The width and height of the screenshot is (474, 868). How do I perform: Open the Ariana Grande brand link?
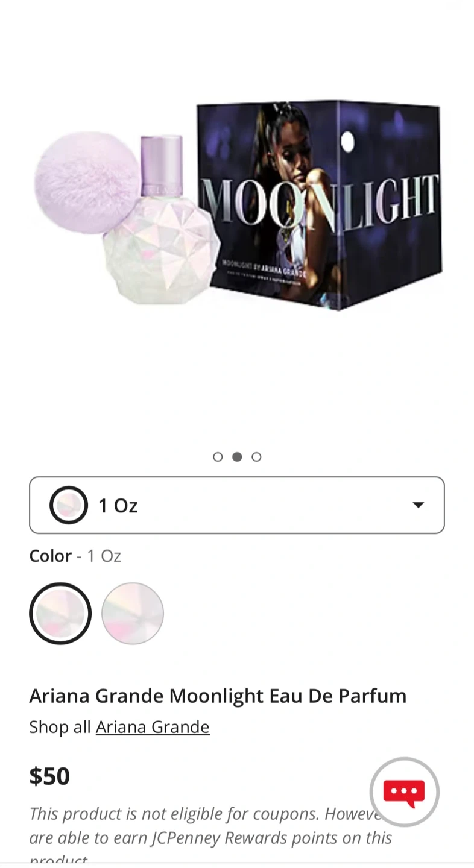coord(153,727)
